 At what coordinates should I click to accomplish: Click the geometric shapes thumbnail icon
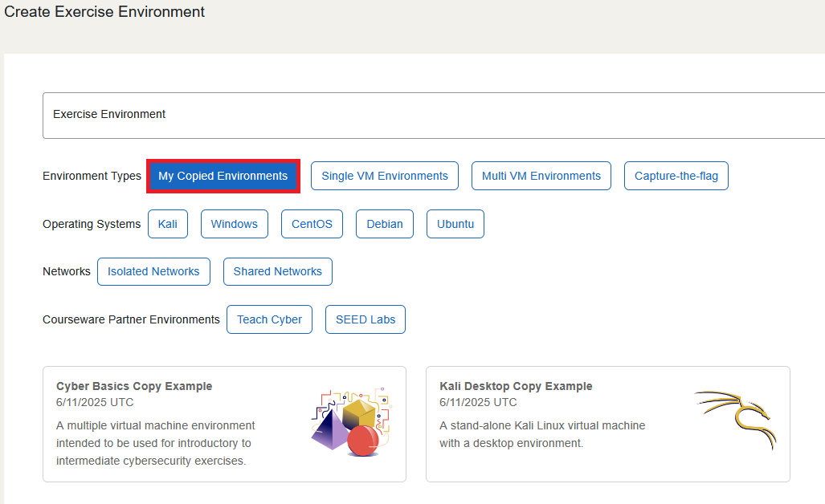pyautogui.click(x=352, y=422)
